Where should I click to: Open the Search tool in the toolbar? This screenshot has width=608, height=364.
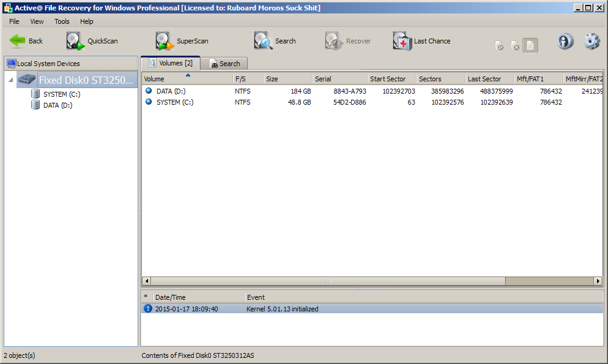[264, 41]
